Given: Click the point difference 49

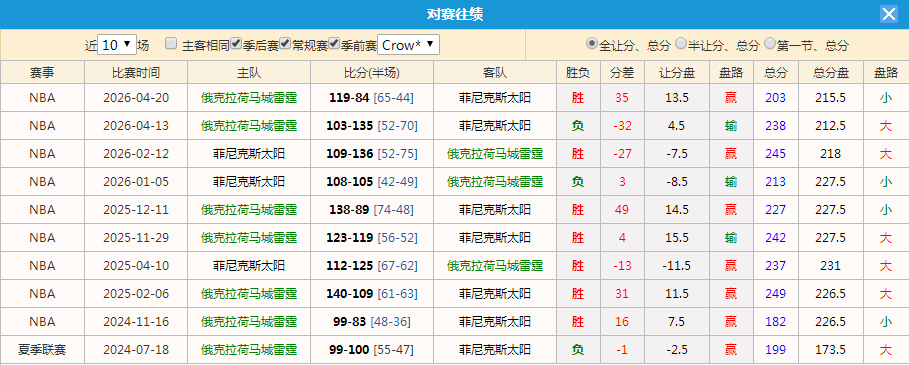Looking at the screenshot, I should [x=622, y=209].
